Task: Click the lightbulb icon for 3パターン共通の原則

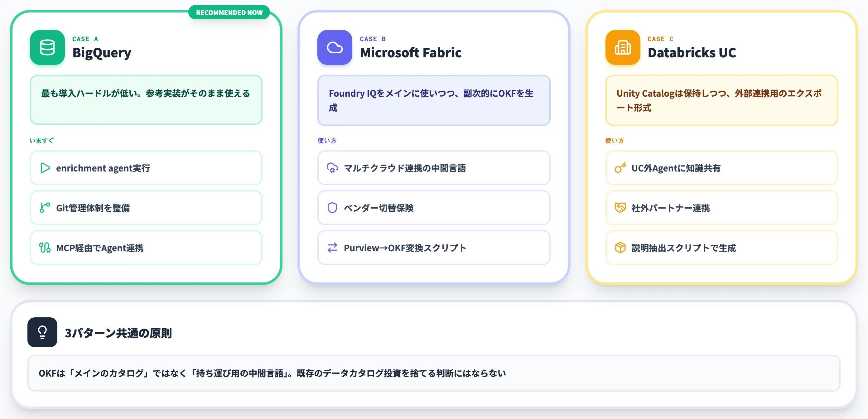Action: 42,332
